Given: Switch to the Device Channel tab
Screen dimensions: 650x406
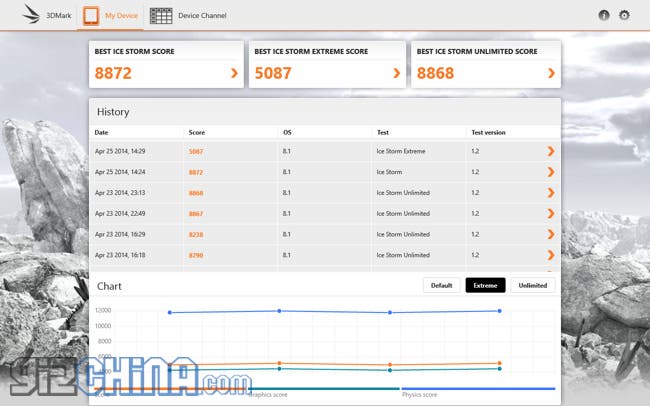Looking at the screenshot, I should click(202, 16).
